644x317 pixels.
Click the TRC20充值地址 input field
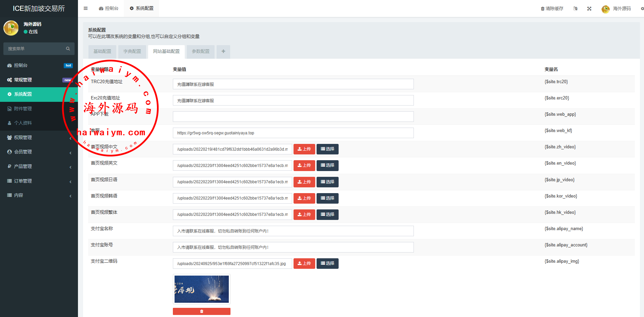pyautogui.click(x=293, y=84)
